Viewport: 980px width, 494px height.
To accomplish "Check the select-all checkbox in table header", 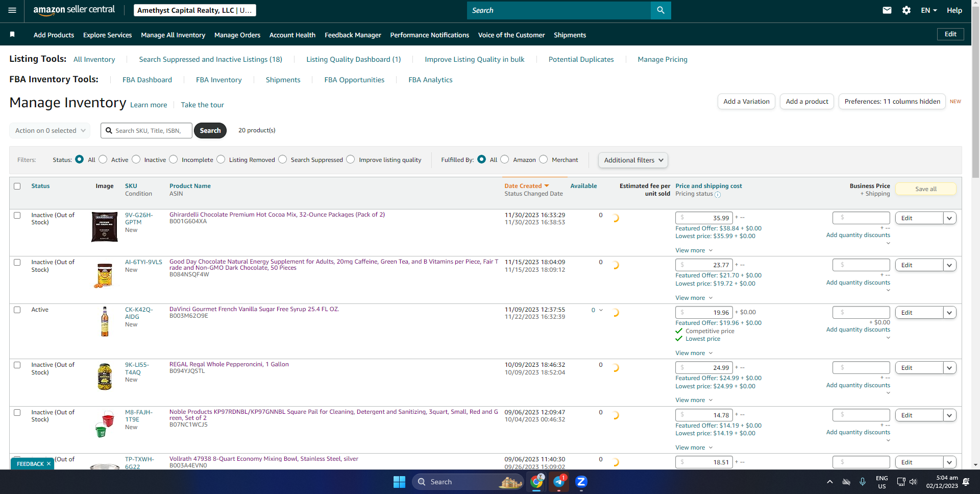I will point(17,186).
